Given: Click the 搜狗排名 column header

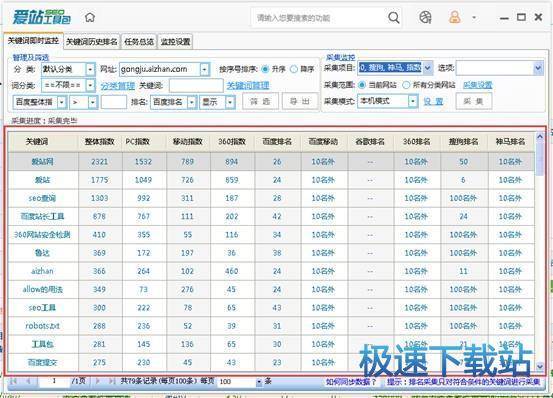Looking at the screenshot, I should point(463,142).
